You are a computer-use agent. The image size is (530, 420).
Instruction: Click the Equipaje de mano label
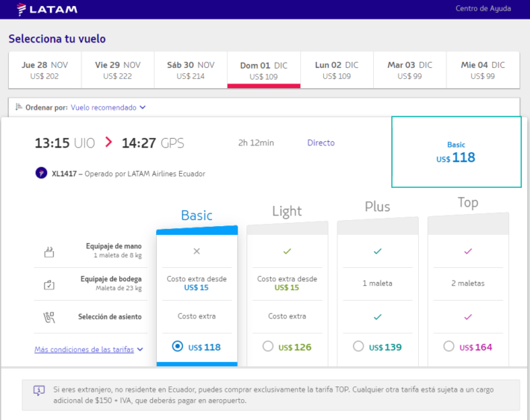(113, 246)
